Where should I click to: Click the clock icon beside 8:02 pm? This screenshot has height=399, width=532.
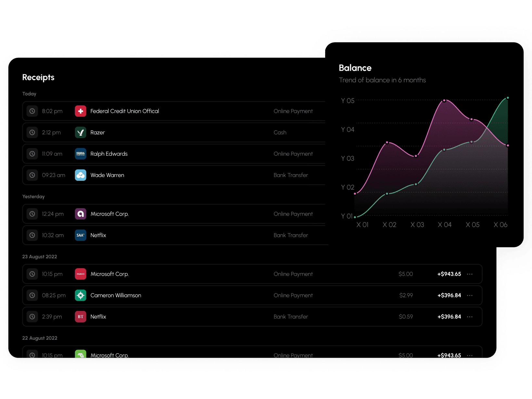coord(32,111)
